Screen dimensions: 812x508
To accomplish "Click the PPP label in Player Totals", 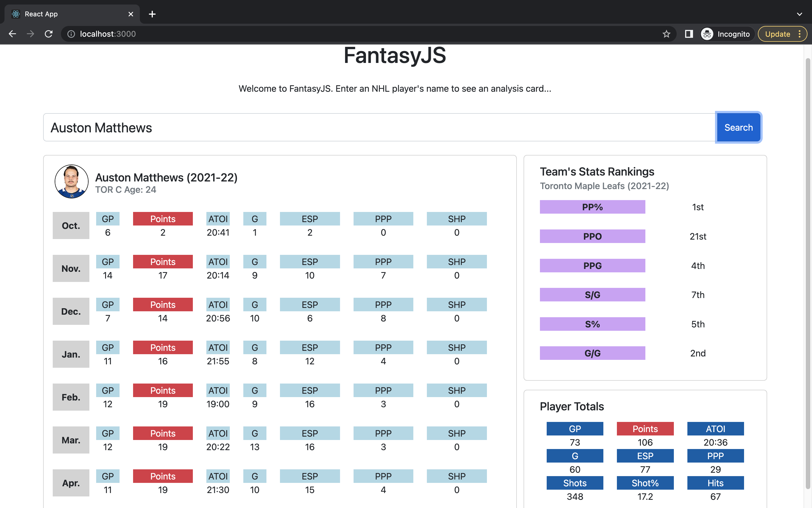I will [715, 456].
